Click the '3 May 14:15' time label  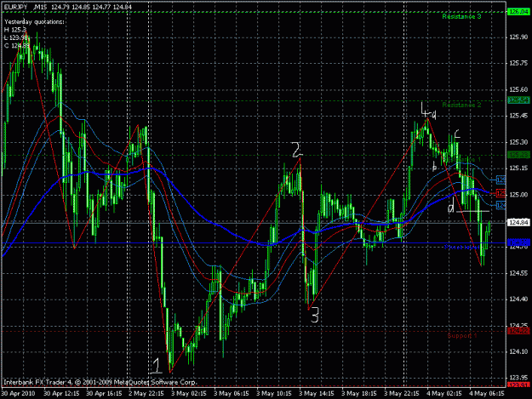tap(317, 394)
